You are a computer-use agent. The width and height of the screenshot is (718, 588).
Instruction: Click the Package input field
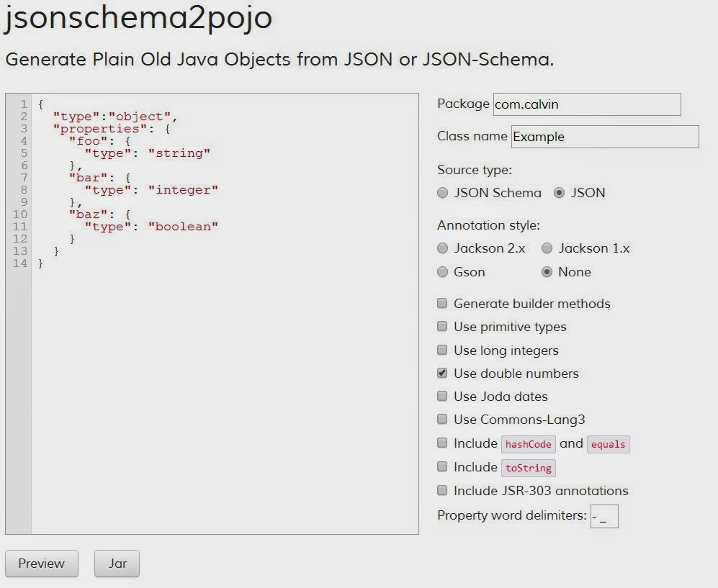[x=587, y=104]
